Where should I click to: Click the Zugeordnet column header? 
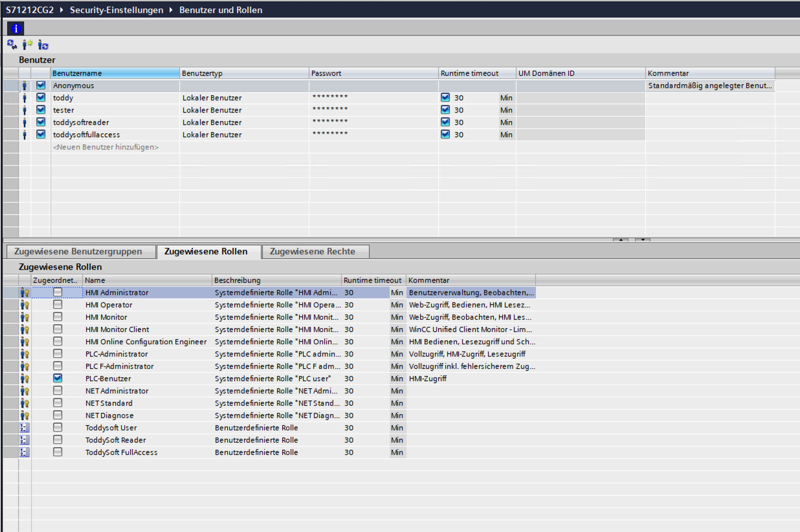point(57,280)
